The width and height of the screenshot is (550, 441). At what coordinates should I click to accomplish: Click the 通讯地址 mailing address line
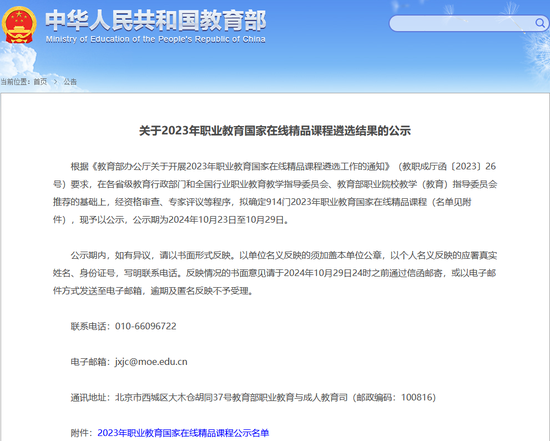(x=253, y=397)
